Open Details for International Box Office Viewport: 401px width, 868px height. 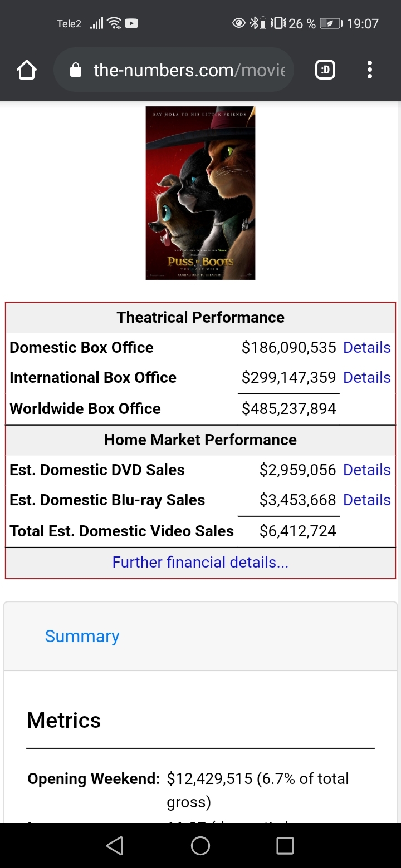pyautogui.click(x=366, y=377)
